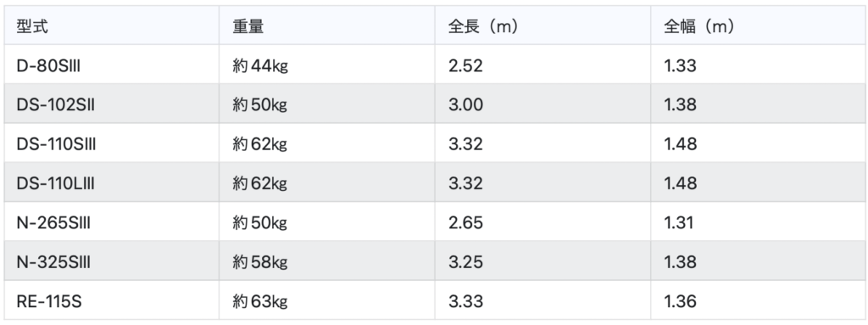Screen dimensions: 868x325
Task: Click the 3.00 length value
Action: tap(465, 105)
